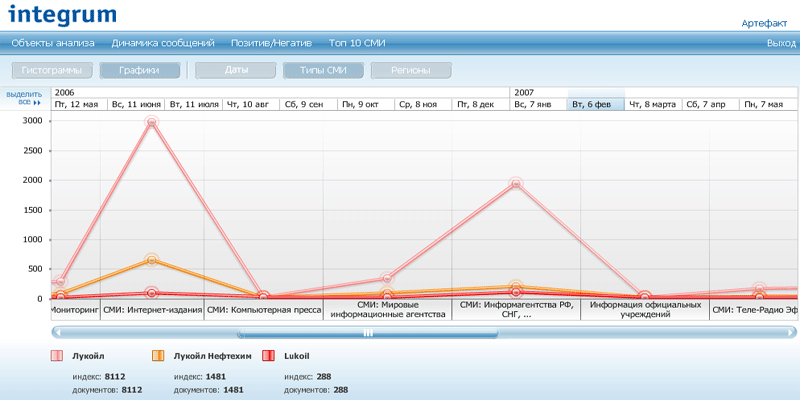Click the Лукойл point for Мировые агентства
800x400 pixels.
387,278
